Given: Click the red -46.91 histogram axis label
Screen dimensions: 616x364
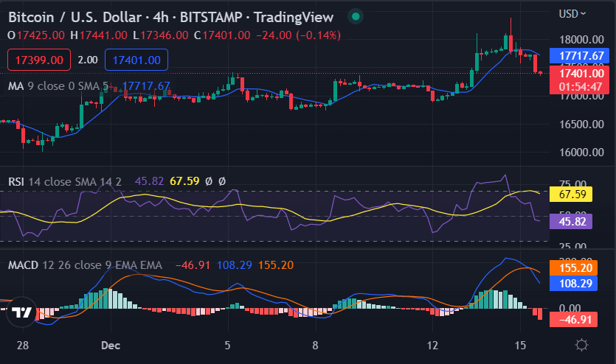Looking at the screenshot, I should point(573,320).
